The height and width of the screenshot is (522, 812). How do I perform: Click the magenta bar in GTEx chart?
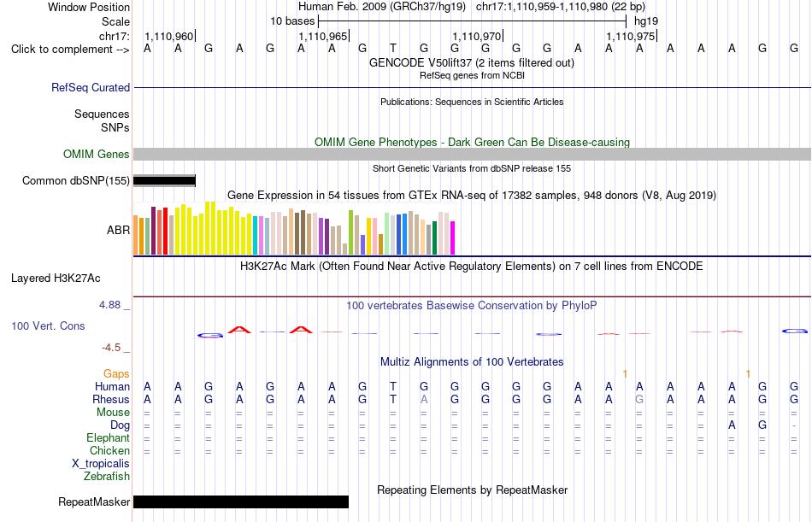[x=453, y=238]
